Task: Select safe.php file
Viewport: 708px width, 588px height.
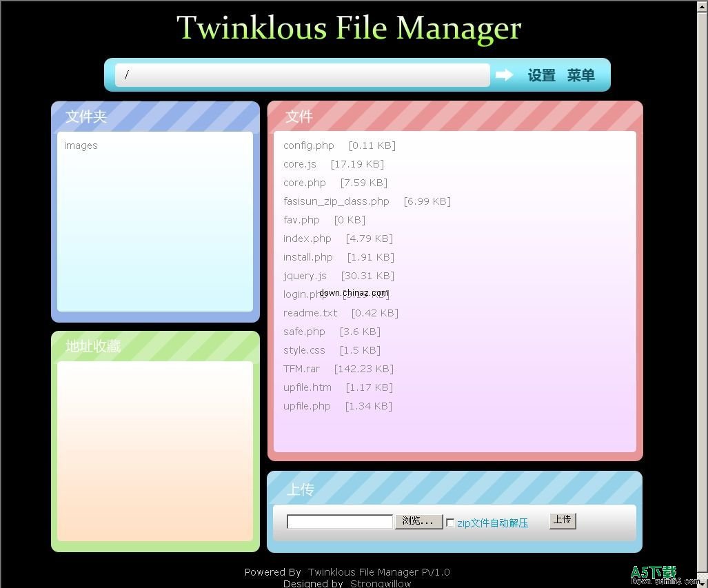Action: [x=304, y=332]
